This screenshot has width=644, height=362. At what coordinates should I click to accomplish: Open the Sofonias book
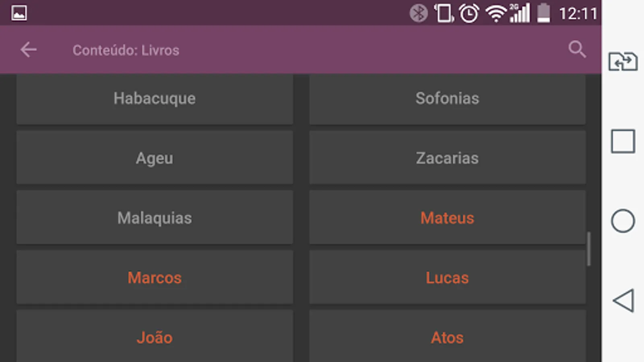tap(447, 99)
